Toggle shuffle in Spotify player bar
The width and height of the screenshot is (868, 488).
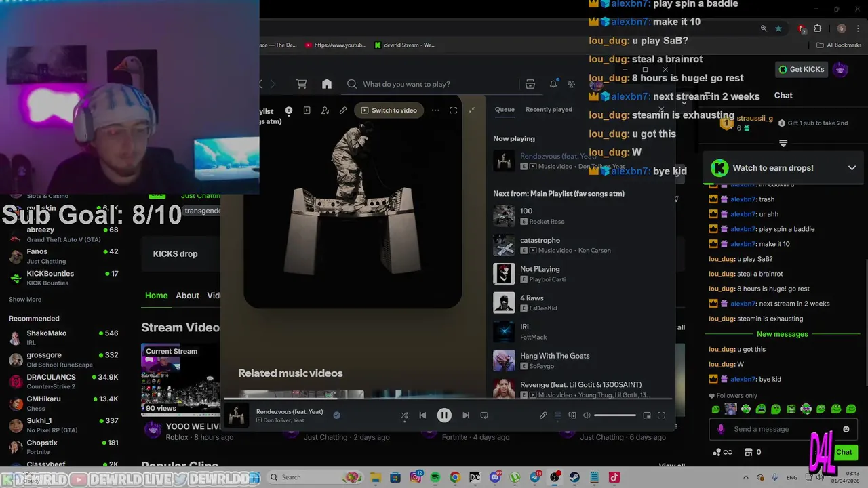pos(404,415)
